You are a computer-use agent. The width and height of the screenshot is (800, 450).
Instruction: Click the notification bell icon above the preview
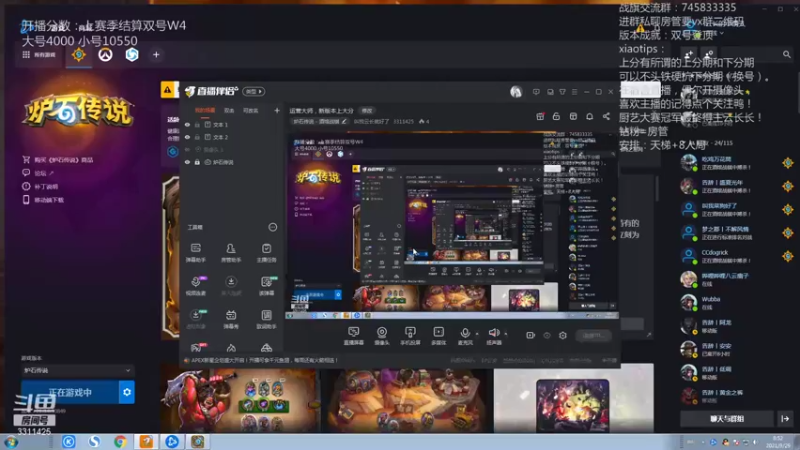(x=589, y=116)
